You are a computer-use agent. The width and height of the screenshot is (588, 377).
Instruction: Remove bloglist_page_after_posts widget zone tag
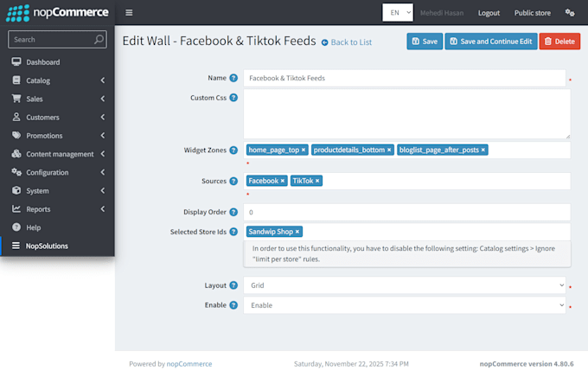(483, 150)
